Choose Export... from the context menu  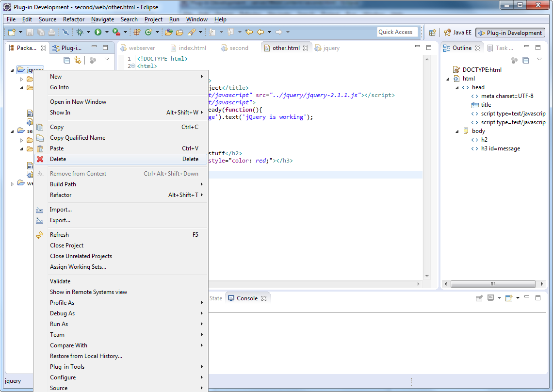tap(121, 220)
